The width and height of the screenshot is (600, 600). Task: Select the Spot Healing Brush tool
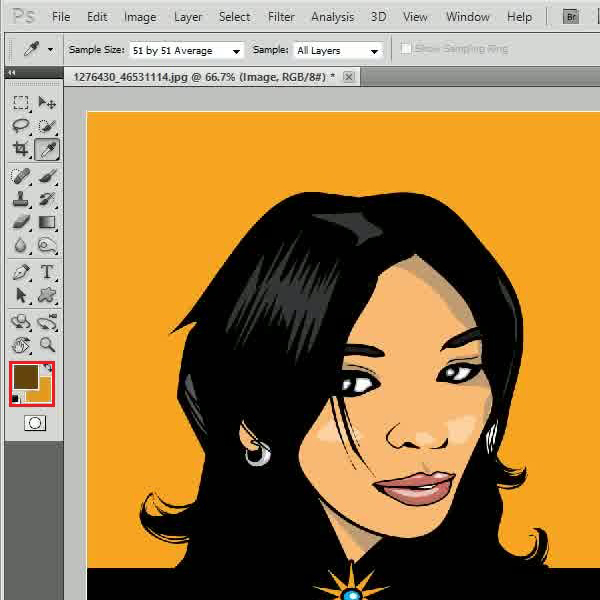(21, 176)
